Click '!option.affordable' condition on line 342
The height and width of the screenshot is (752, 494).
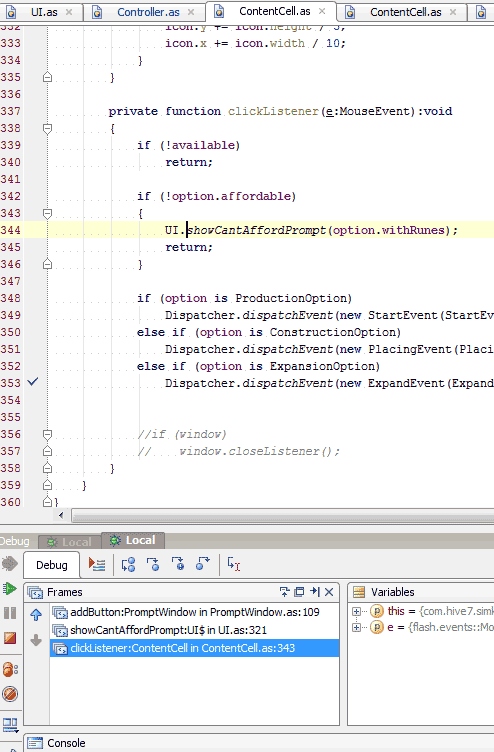(x=228, y=196)
